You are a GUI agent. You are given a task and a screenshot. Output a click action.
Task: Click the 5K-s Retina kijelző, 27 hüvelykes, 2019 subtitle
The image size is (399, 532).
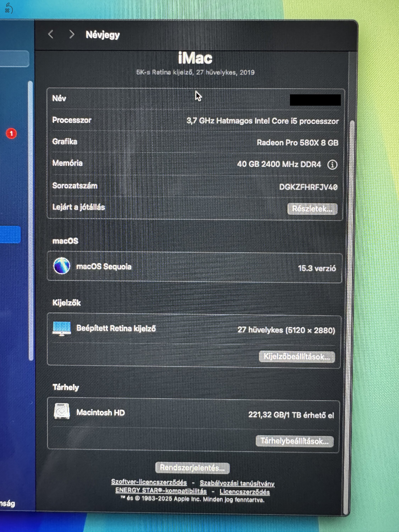click(195, 72)
